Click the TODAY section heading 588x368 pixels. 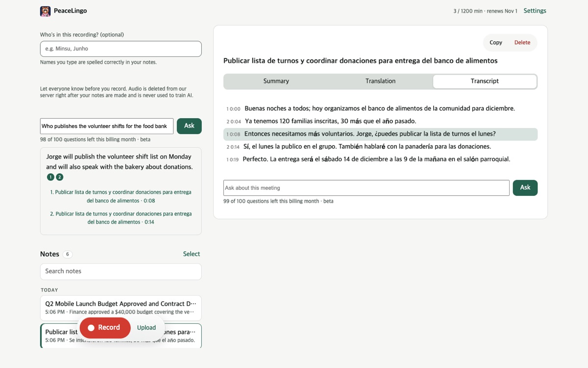(49, 290)
